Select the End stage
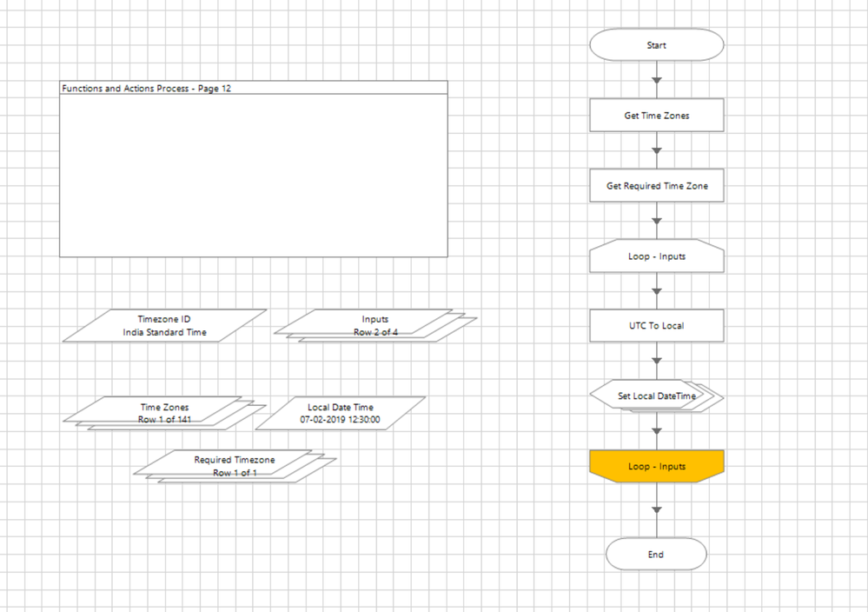This screenshot has height=612, width=868. 656,554
